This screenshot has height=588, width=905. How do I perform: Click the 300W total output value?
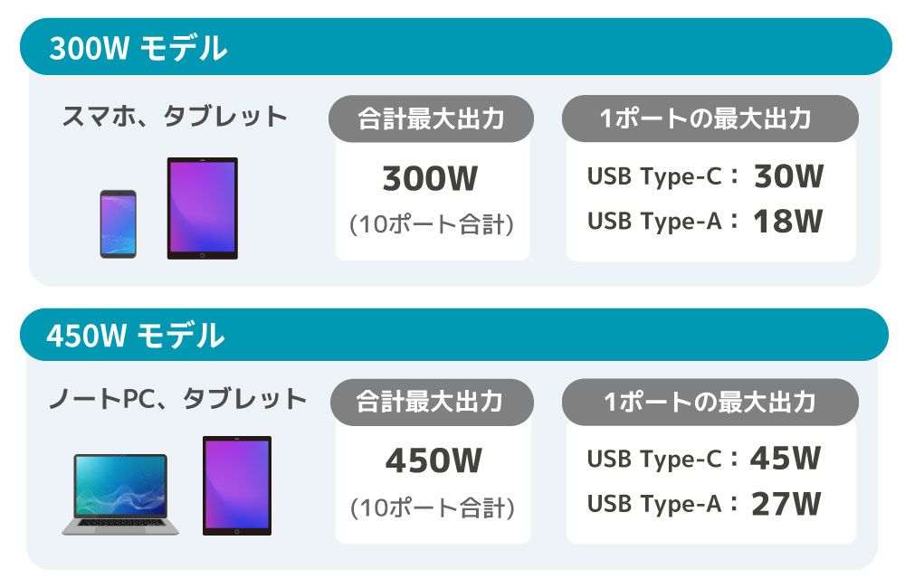pyautogui.click(x=431, y=178)
